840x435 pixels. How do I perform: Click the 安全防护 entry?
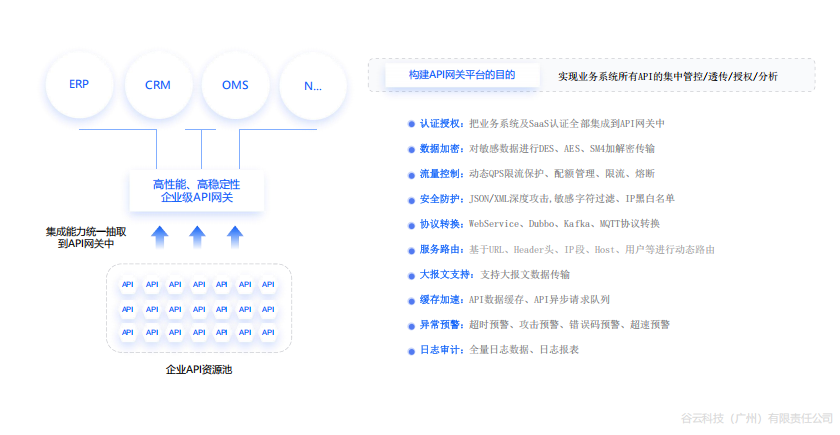pos(439,199)
